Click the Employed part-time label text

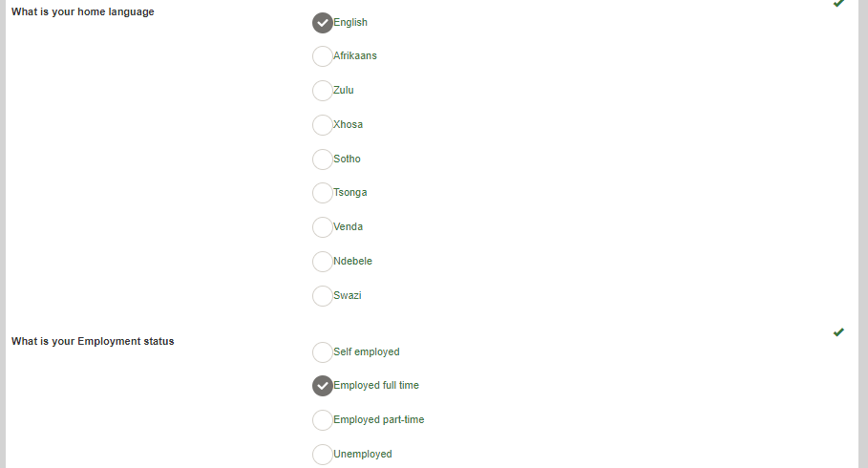click(x=379, y=419)
